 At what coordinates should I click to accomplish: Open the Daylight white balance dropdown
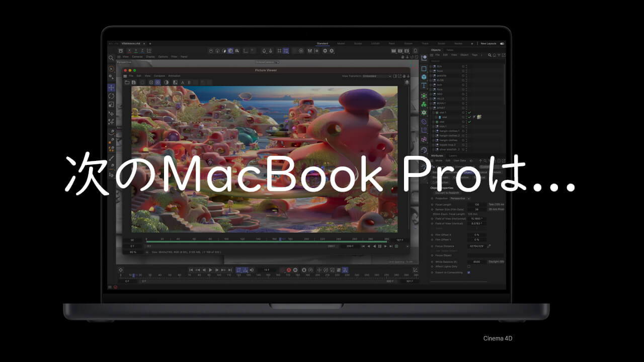point(496,261)
